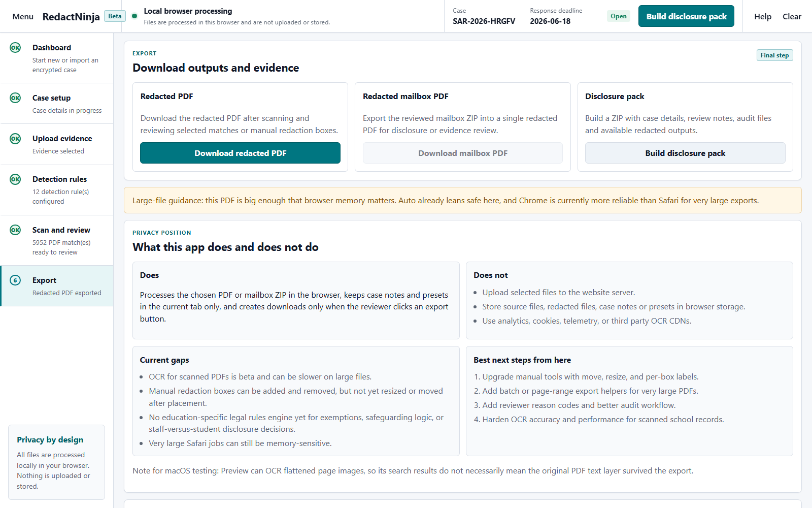Screen dimensions: 812x508
Task: Click the Open case status badge
Action: click(618, 16)
